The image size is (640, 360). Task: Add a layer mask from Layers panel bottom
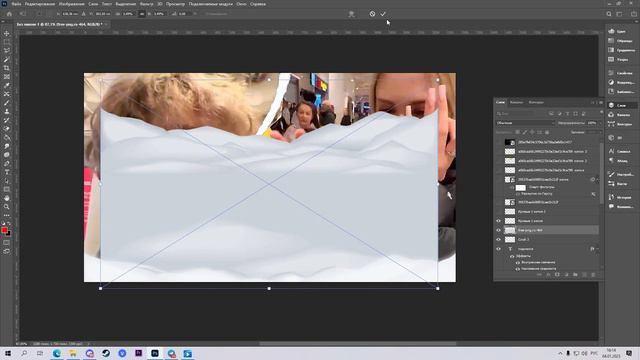click(x=557, y=275)
